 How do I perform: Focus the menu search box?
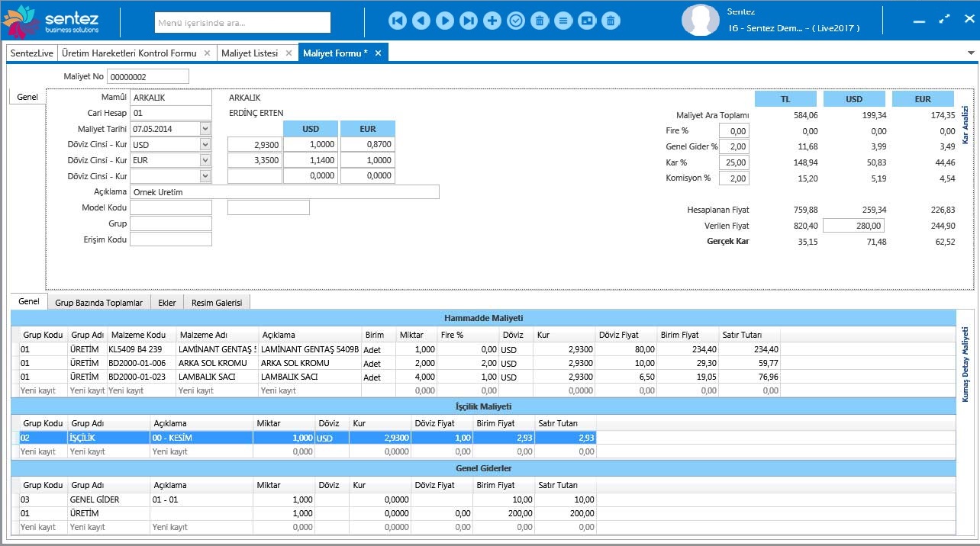coord(243,23)
